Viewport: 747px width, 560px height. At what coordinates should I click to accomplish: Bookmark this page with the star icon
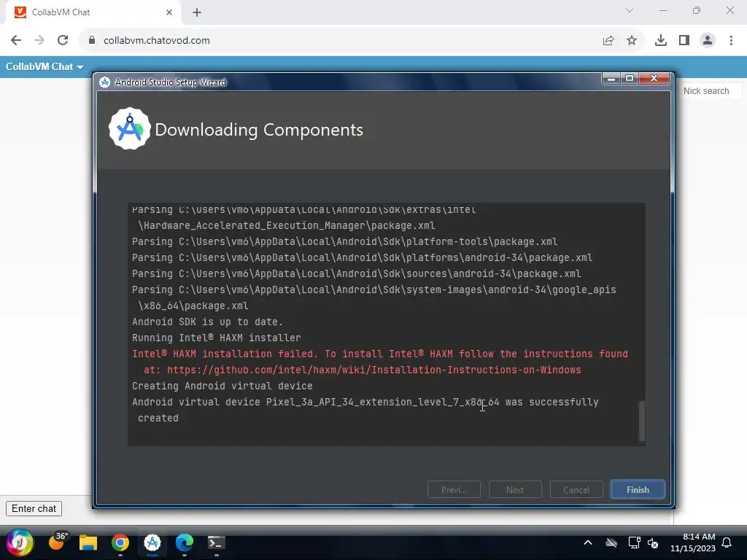(632, 41)
